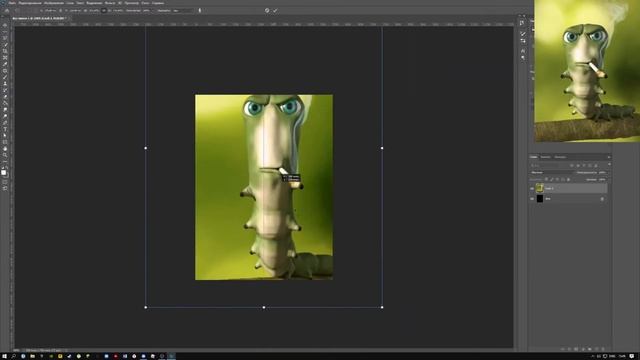
Task: Select the Gradient tool
Action: coord(5,103)
